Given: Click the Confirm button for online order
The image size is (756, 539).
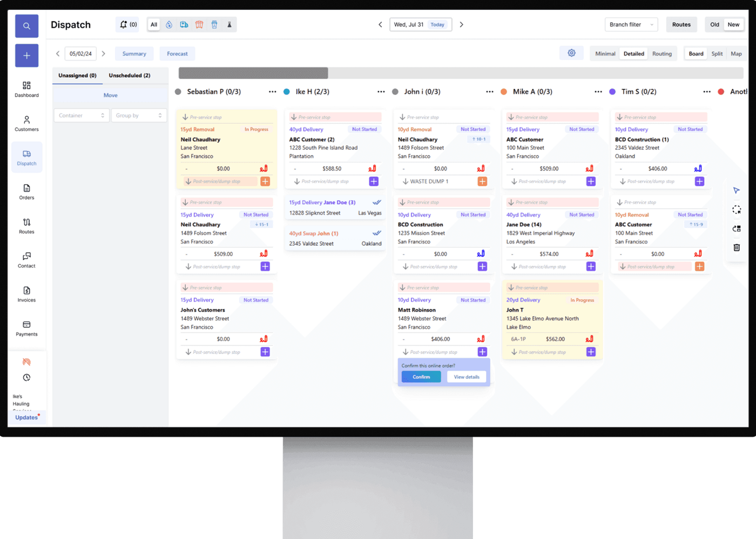Looking at the screenshot, I should pos(421,377).
